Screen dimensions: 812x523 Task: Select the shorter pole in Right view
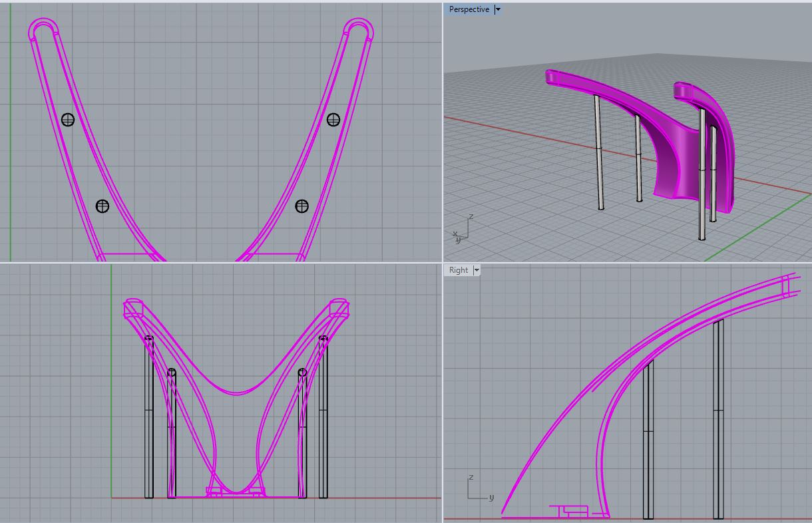648,439
